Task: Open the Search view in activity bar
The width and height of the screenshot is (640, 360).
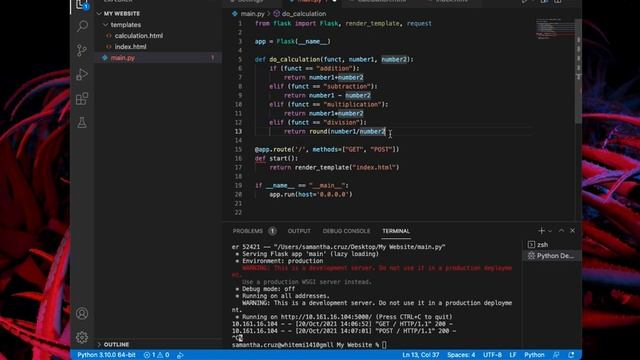Action: pos(82,26)
